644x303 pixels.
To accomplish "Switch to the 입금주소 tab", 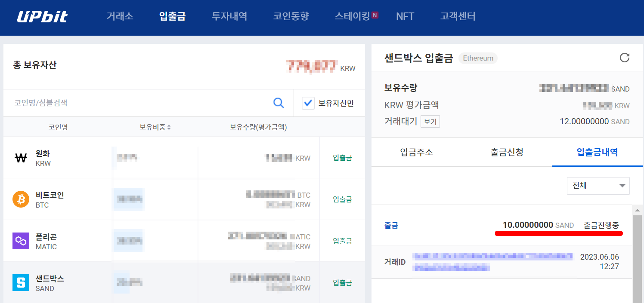I will 416,152.
